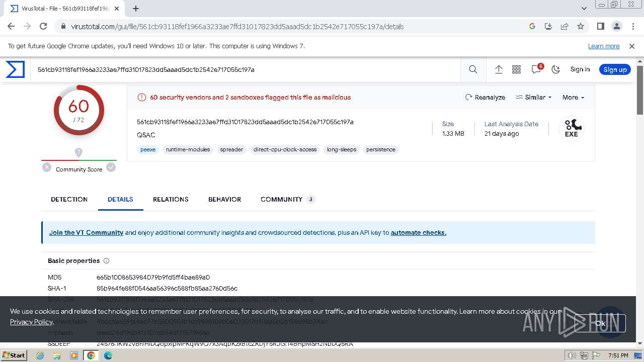Select the file hash name text
The height and width of the screenshot is (362, 644).
coord(245,122)
